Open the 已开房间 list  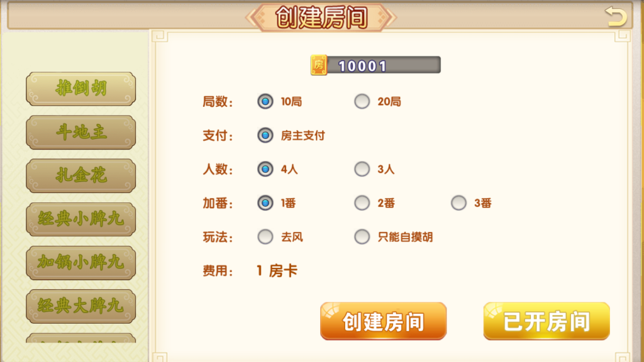(x=546, y=321)
